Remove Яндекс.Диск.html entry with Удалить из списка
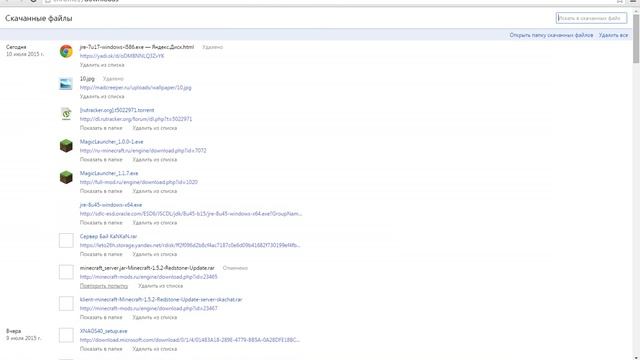This screenshot has height=360, width=640. [102, 65]
